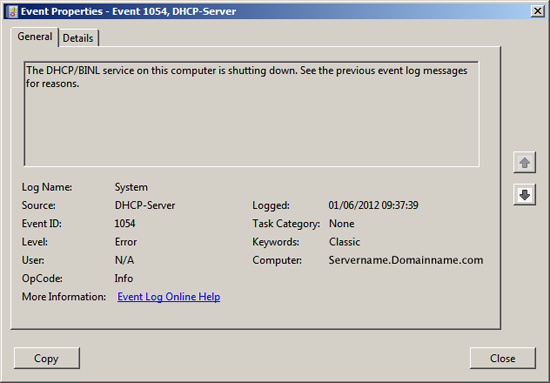Close the Event Properties window with the Close button

click(x=503, y=358)
